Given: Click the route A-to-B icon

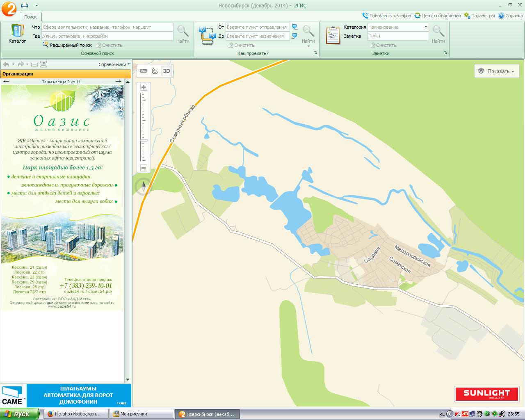Looking at the screenshot, I should tap(207, 36).
